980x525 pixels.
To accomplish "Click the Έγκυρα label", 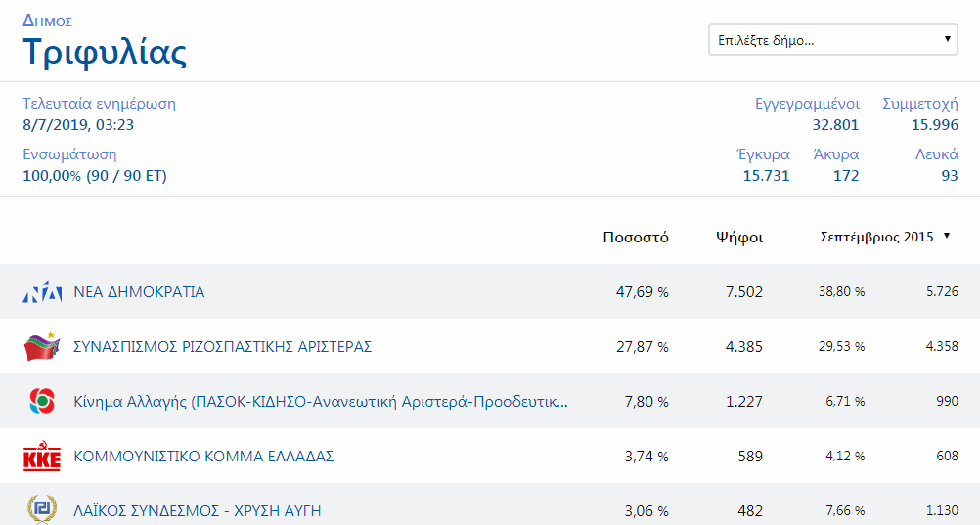I will coord(763,154).
